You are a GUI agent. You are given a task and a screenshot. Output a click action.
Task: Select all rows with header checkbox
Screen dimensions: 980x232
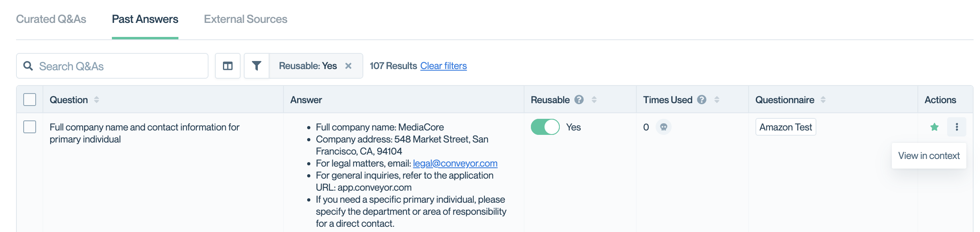(x=30, y=100)
